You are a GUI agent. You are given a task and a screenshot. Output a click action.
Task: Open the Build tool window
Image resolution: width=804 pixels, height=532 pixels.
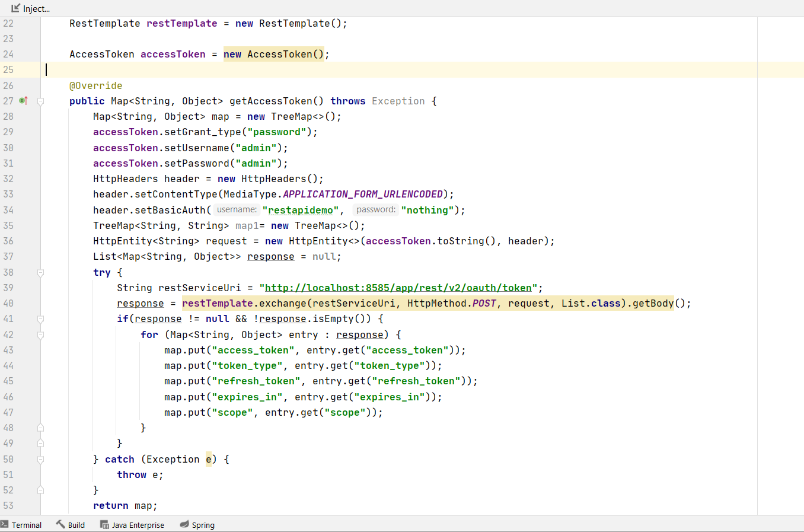(71, 525)
